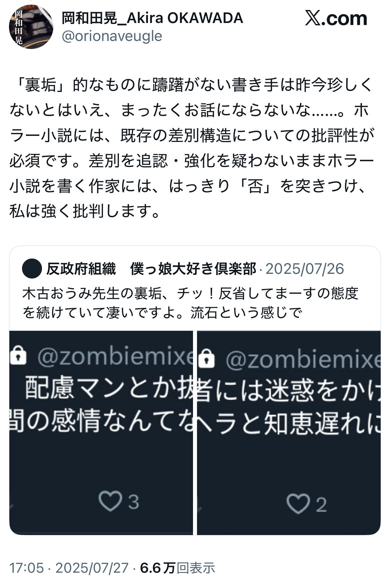Click the timestamp 17:05 · 2025/07/27
Screen dimensions: 390x588
click(x=69, y=568)
